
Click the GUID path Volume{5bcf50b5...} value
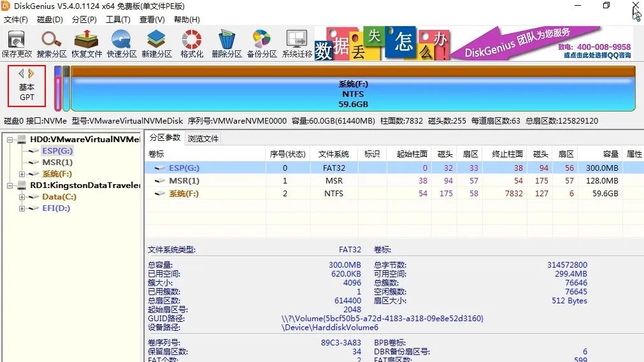(382, 319)
